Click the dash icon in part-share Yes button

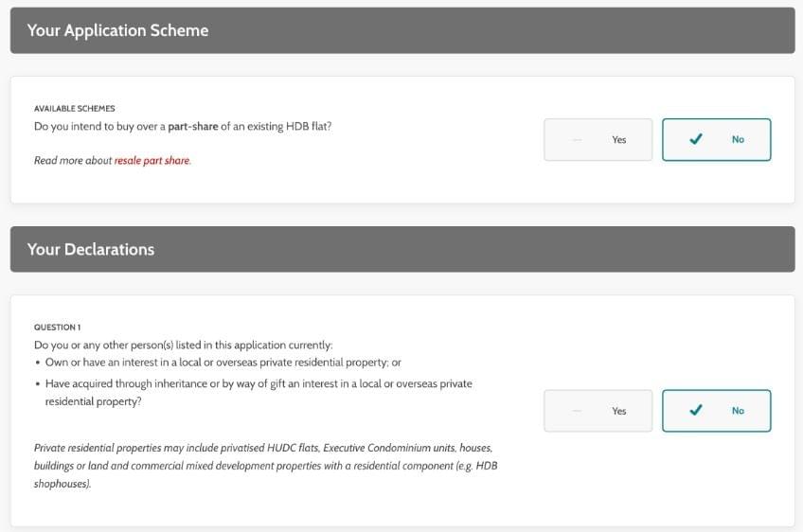pyautogui.click(x=577, y=140)
